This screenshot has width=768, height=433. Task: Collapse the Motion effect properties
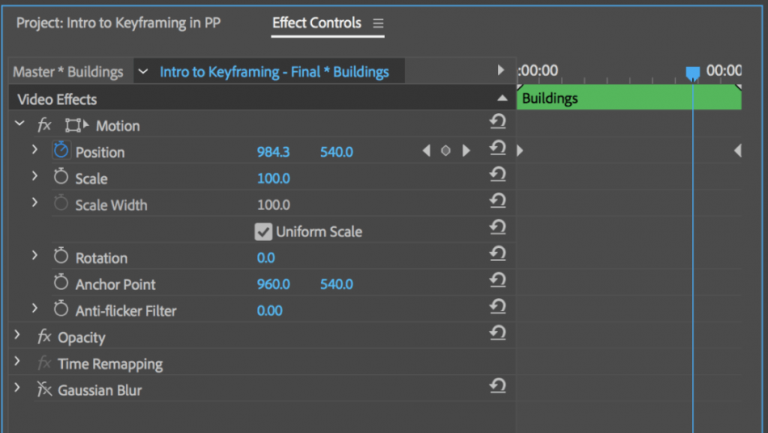click(20, 124)
